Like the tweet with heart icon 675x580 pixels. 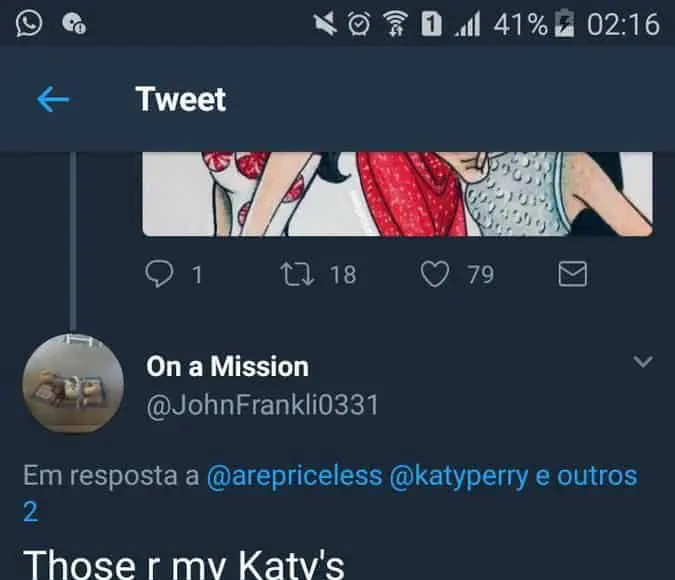pyautogui.click(x=434, y=273)
